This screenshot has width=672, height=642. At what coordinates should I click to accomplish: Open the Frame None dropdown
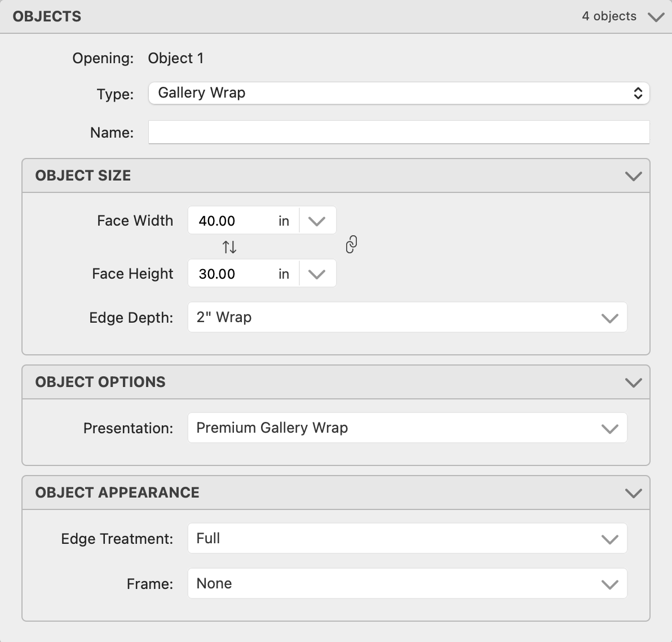[x=406, y=584]
